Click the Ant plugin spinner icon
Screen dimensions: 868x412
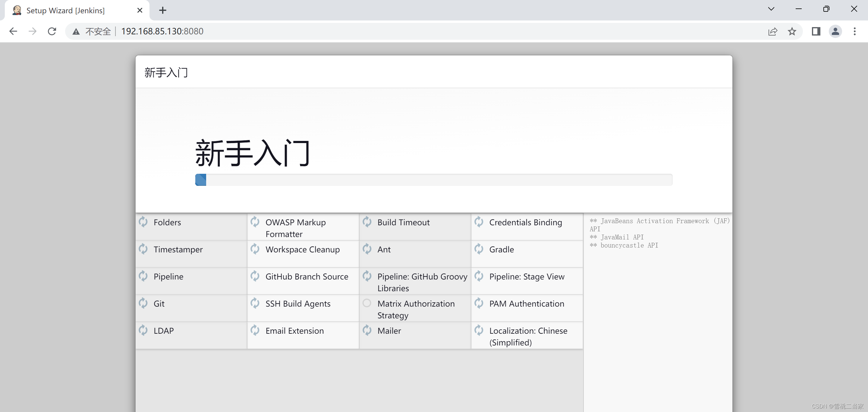click(x=367, y=249)
